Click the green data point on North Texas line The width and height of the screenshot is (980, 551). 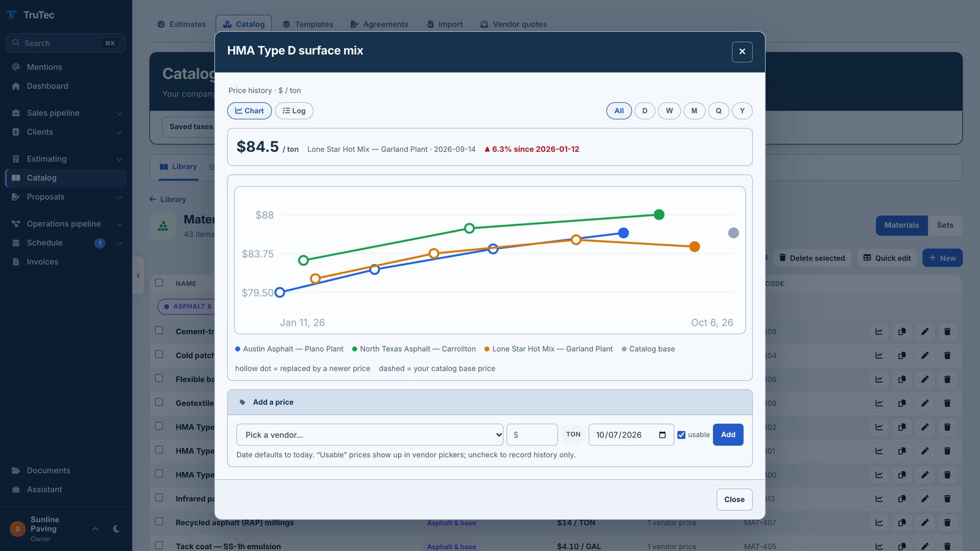(x=659, y=214)
